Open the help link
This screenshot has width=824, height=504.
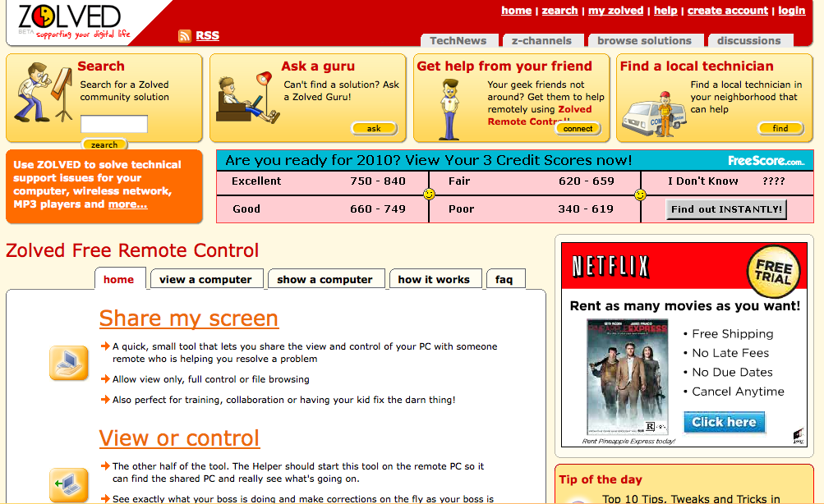click(665, 11)
